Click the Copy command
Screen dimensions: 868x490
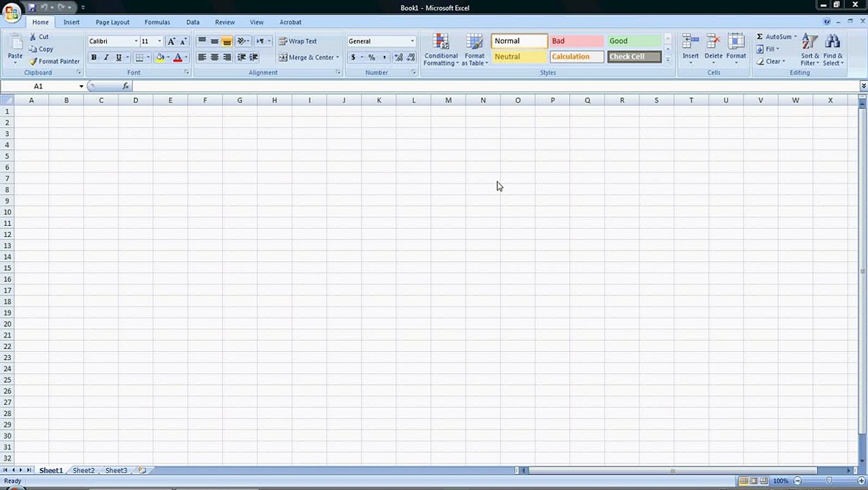click(x=41, y=49)
